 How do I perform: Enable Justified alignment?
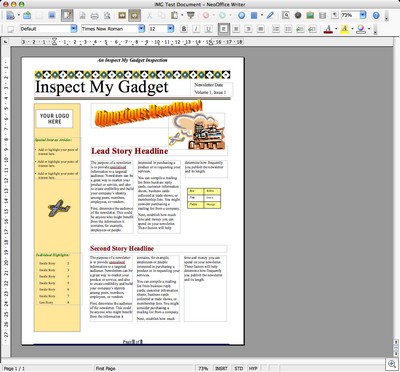[261, 29]
